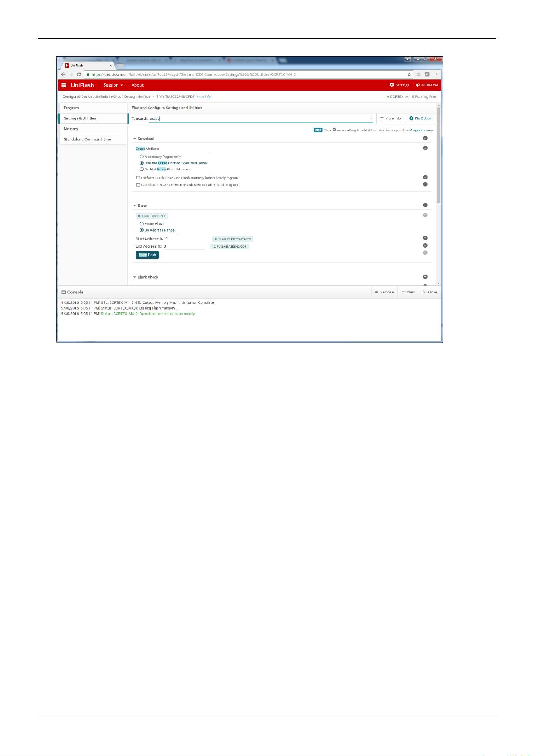This screenshot has height=756, width=535.
Task: Clear the search with the X icon
Action: tap(371, 118)
